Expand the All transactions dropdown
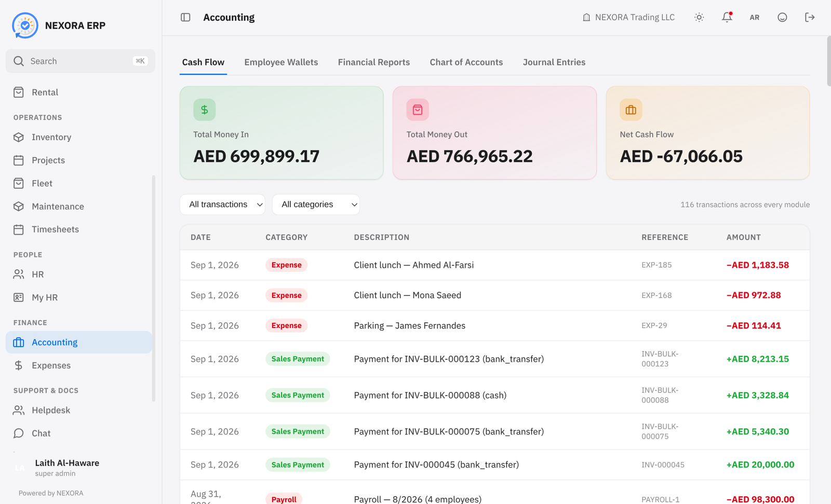 tap(222, 205)
